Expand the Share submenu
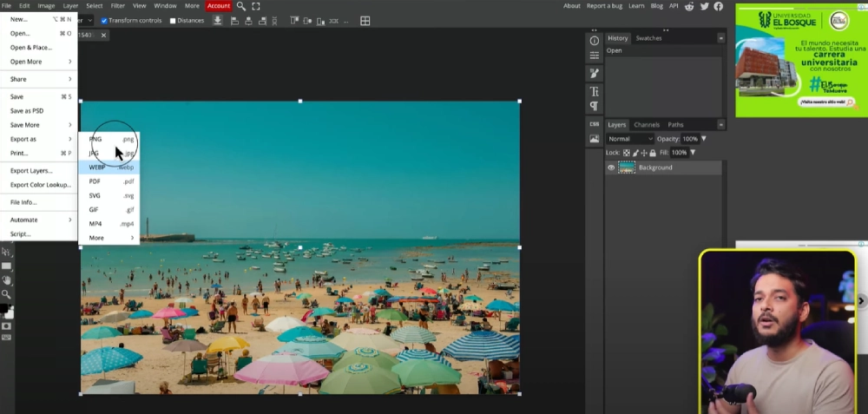The height and width of the screenshot is (414, 868). pos(39,79)
